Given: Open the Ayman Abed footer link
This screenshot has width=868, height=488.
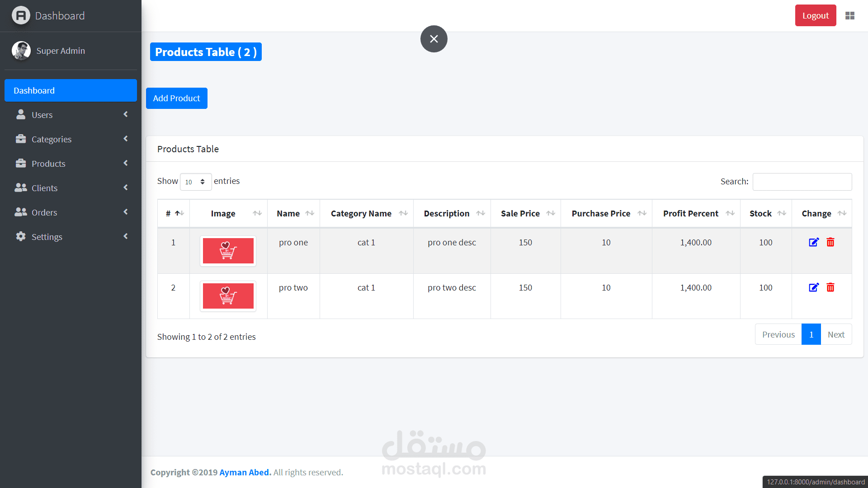Looking at the screenshot, I should click(245, 472).
